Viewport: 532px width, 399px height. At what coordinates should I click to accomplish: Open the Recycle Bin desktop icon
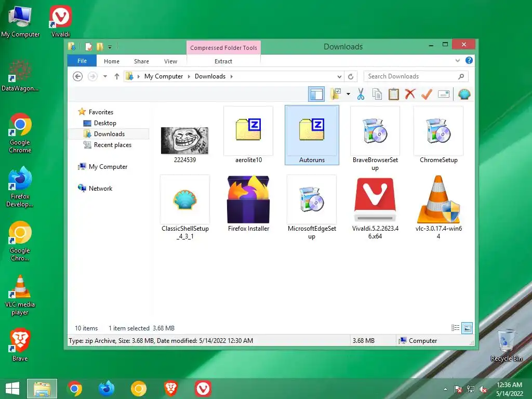[506, 345]
